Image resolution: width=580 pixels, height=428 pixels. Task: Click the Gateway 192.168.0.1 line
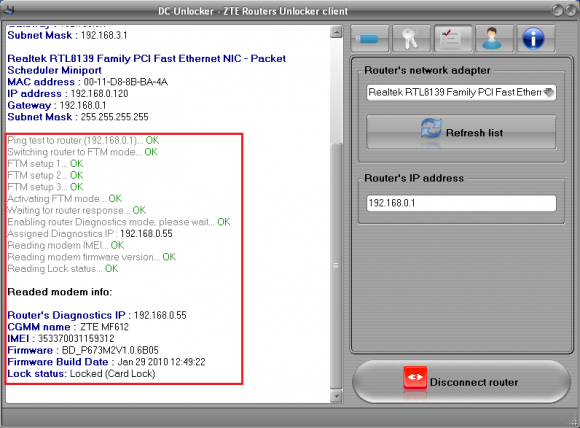point(57,105)
